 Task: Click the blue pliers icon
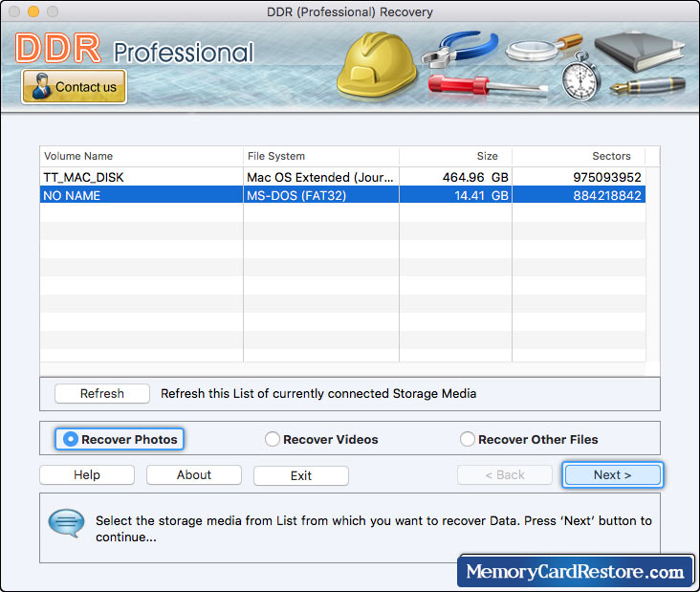[460, 48]
